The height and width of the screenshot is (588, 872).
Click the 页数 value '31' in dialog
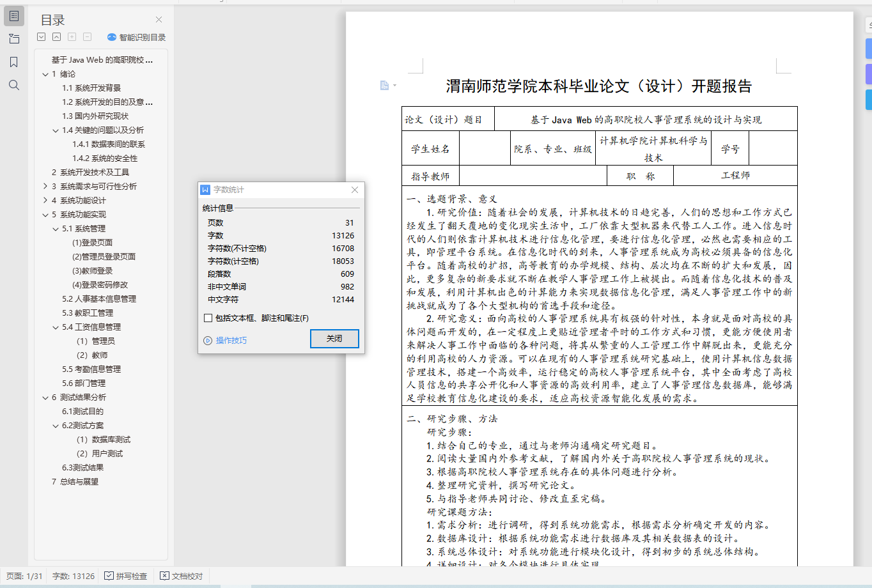349,223
